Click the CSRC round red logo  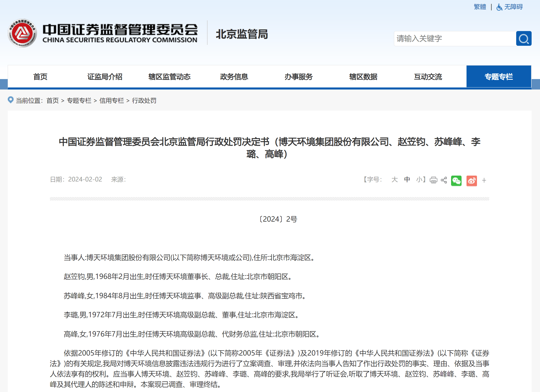pyautogui.click(x=22, y=33)
